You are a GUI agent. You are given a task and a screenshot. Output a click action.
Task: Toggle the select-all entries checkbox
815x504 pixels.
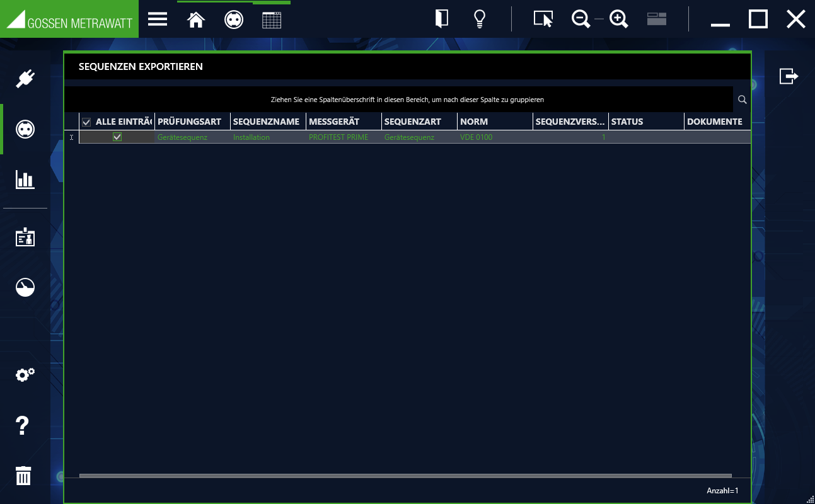point(86,122)
